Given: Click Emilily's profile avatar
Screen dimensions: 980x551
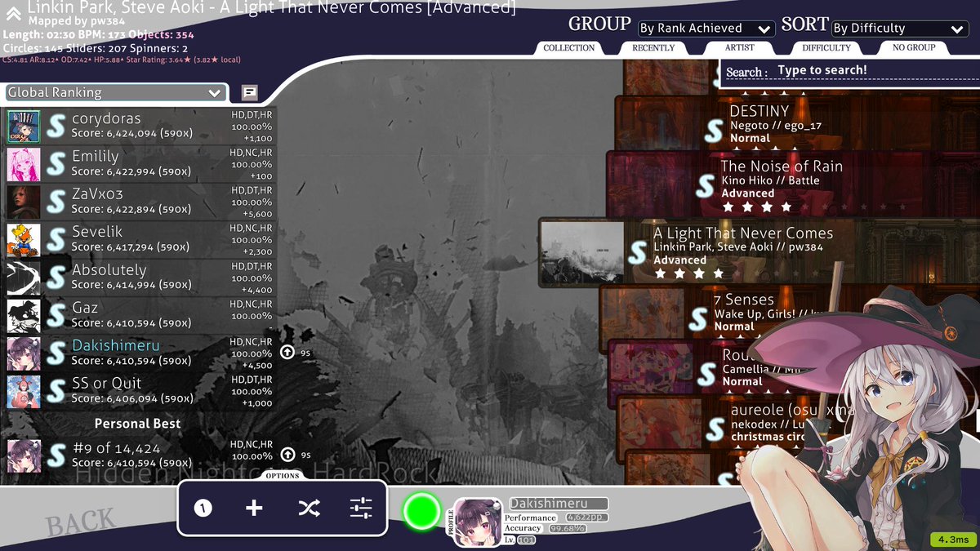Looking at the screenshot, I should [24, 164].
